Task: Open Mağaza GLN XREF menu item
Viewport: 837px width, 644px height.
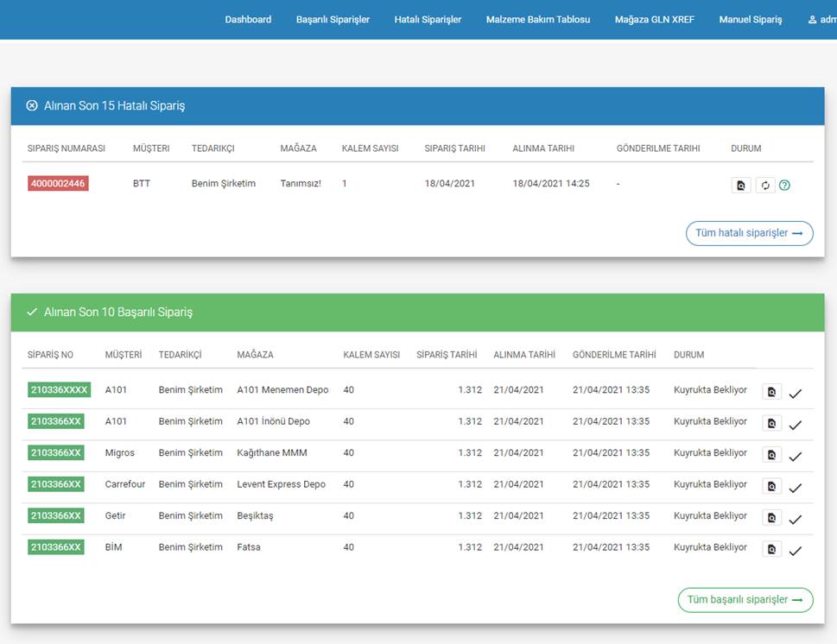Action: (x=655, y=20)
